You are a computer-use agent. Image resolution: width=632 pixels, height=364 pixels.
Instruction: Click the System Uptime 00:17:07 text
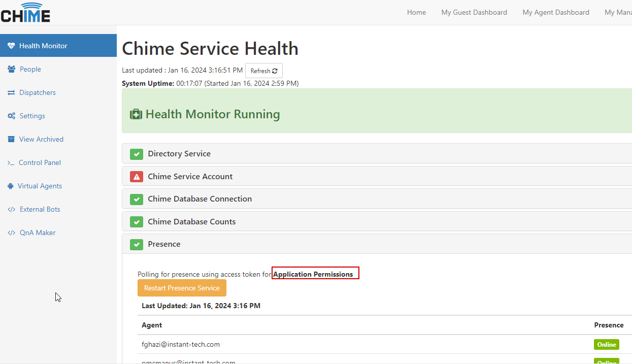click(x=210, y=83)
